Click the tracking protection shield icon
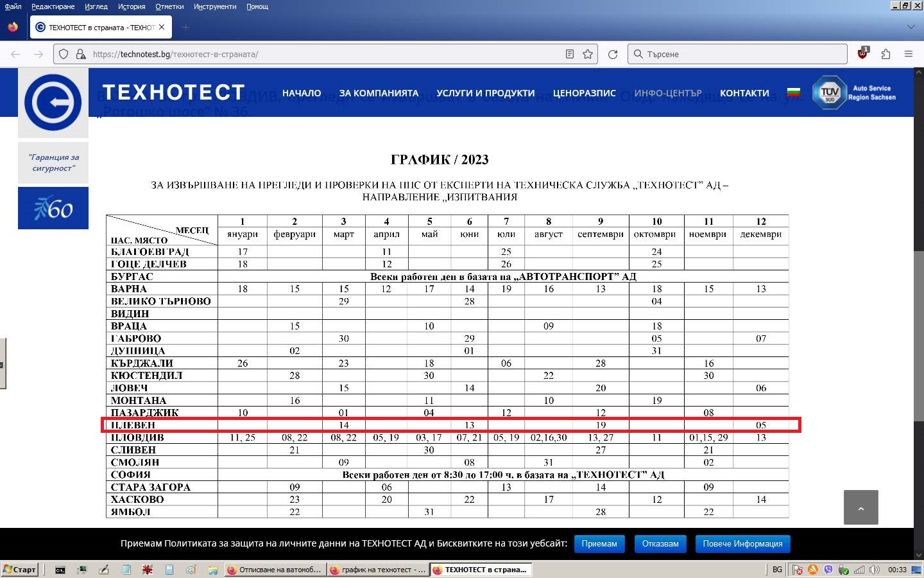Screen dimensions: 924x578 coord(64,55)
